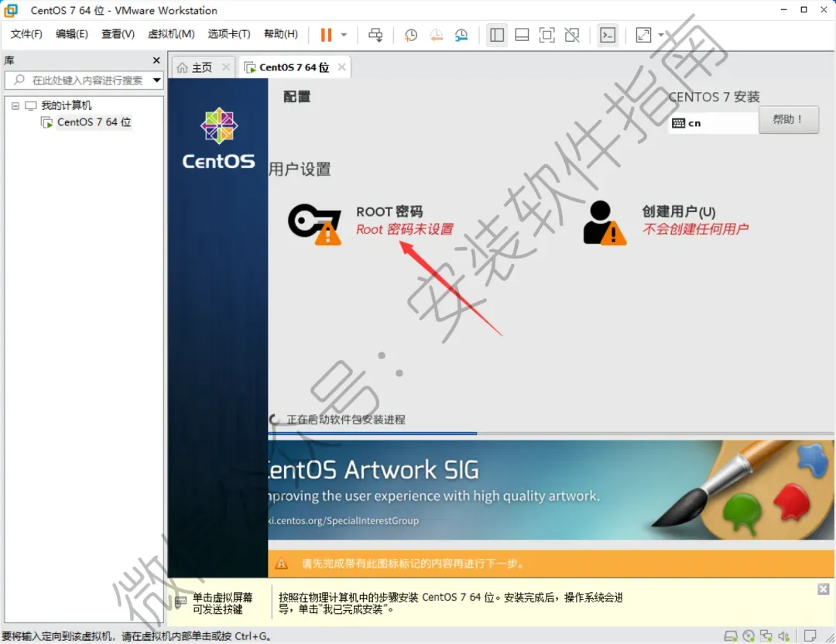Click the CD/DVD status bar icon
Viewport: 836px width, 644px height.
pyautogui.click(x=749, y=636)
